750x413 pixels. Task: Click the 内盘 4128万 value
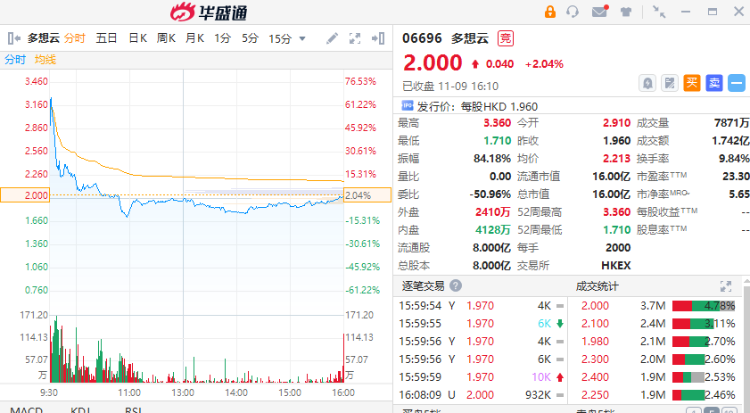pyautogui.click(x=493, y=230)
